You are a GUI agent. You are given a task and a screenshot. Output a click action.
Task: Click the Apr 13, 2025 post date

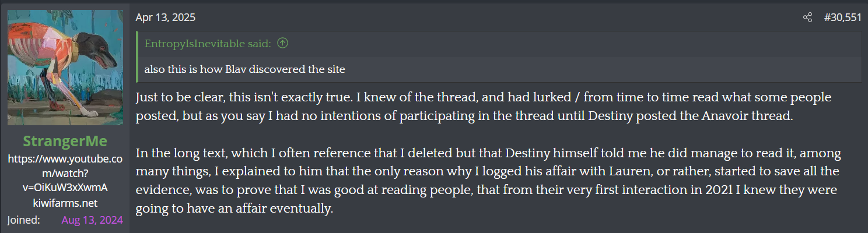pyautogui.click(x=166, y=17)
